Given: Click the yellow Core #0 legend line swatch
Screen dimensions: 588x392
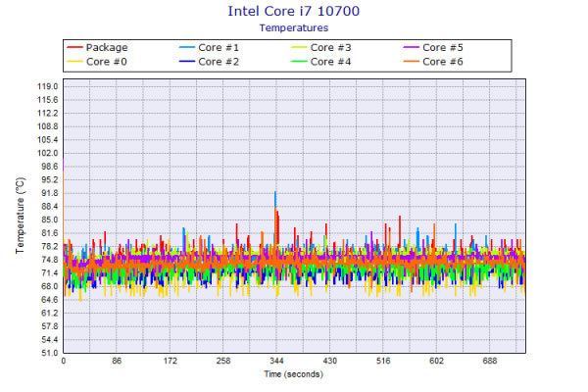Looking at the screenshot, I should (x=74, y=61).
